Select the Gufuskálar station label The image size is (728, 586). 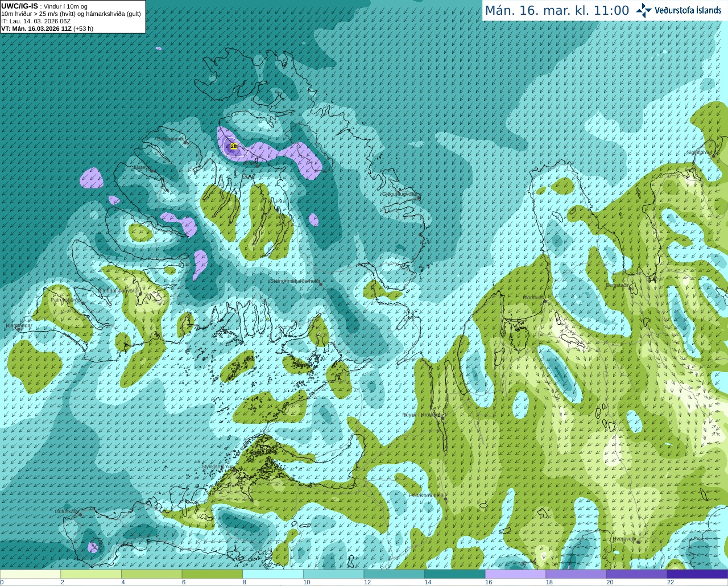coord(67,511)
